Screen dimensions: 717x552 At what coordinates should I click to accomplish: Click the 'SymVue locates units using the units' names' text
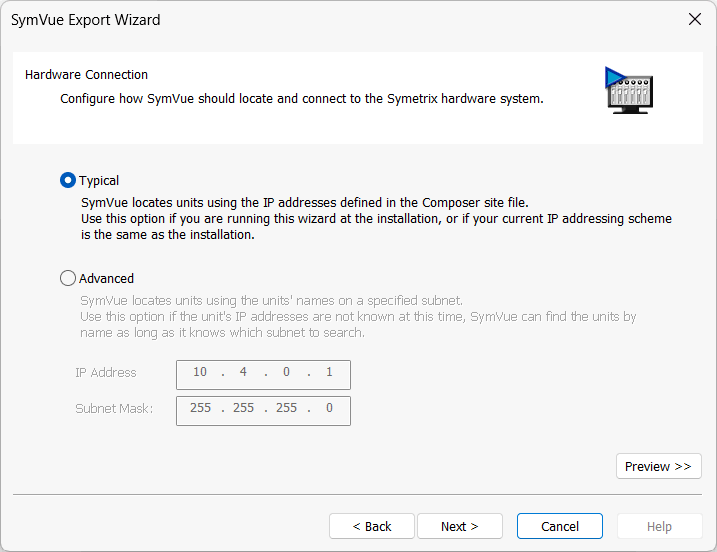(271, 300)
